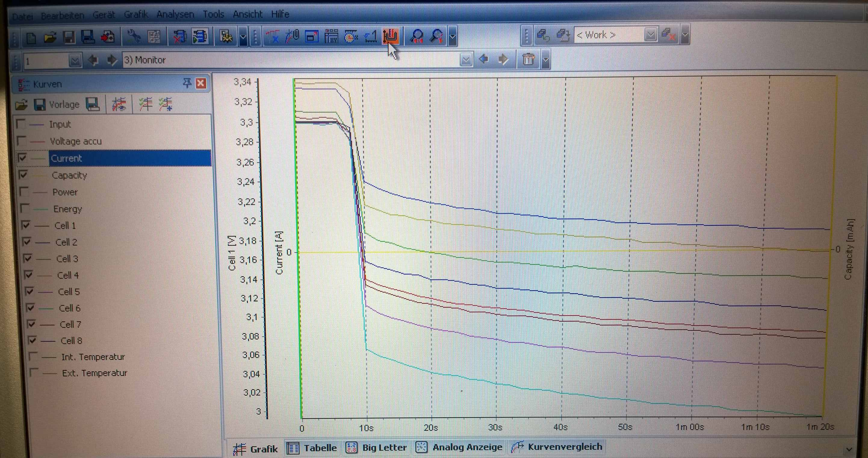Viewport: 868px width, 458px height.
Task: Click blue left arrow next to Monitor dropdown
Action: point(484,59)
